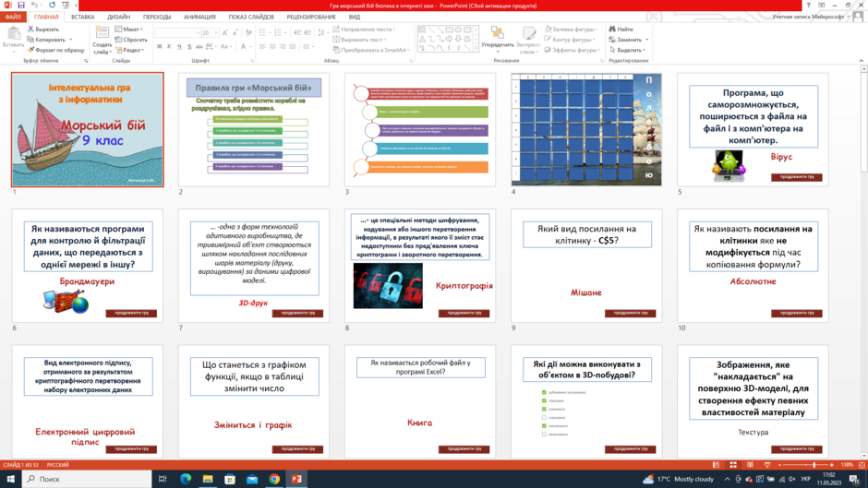Toggle justify text alignment

tap(293, 47)
